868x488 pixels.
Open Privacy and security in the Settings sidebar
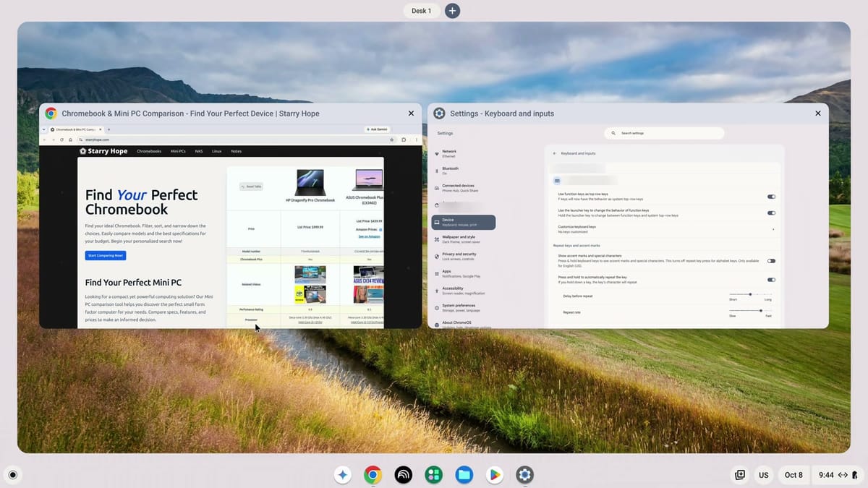tap(463, 256)
